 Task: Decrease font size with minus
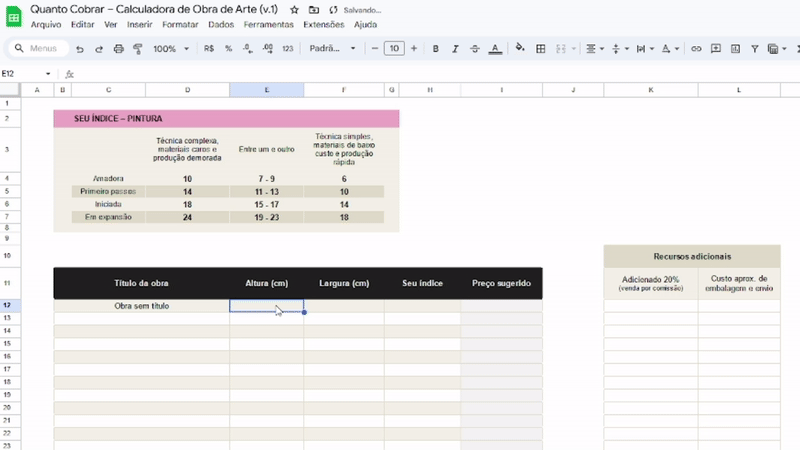pos(374,48)
